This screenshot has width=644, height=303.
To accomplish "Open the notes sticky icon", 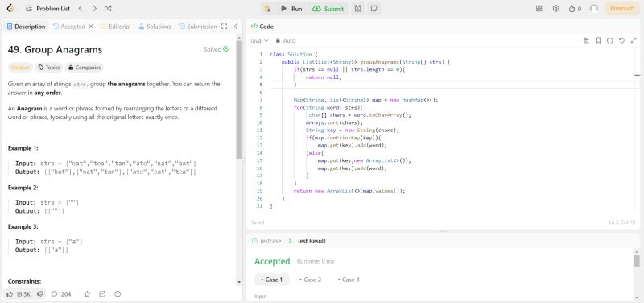I will coord(374,9).
